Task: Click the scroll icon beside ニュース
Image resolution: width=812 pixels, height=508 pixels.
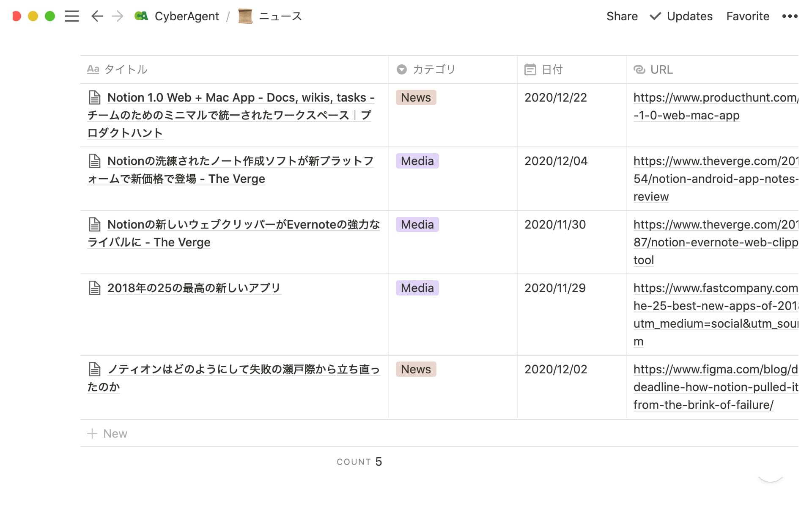Action: pyautogui.click(x=245, y=16)
